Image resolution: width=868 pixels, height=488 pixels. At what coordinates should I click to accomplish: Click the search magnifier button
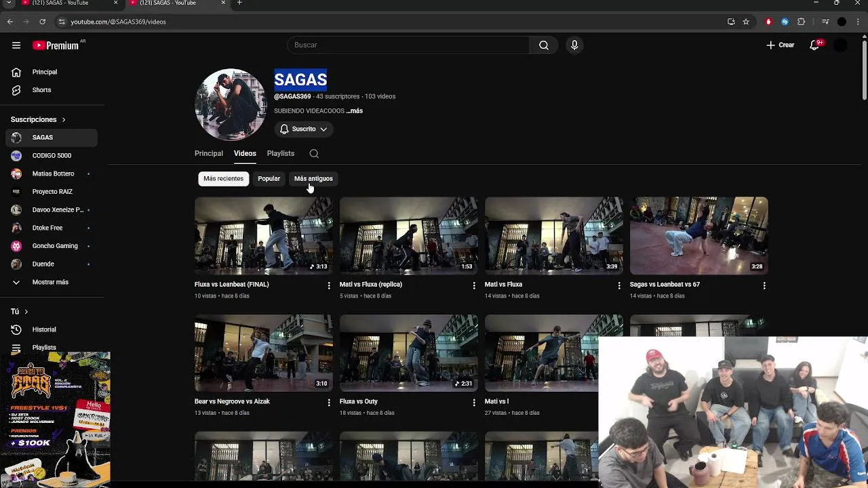tap(544, 45)
